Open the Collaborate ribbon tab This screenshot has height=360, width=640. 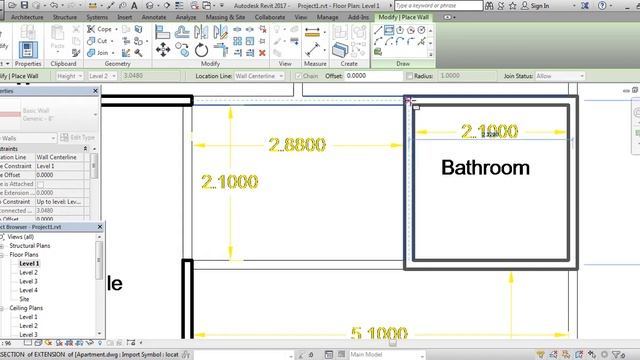(270, 17)
